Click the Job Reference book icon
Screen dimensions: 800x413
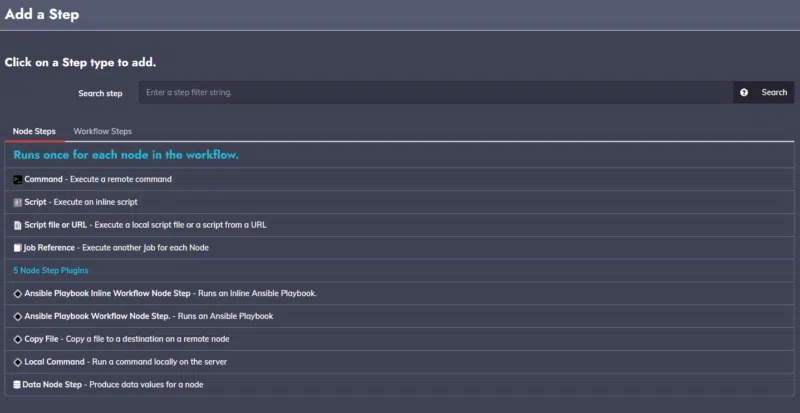17,248
